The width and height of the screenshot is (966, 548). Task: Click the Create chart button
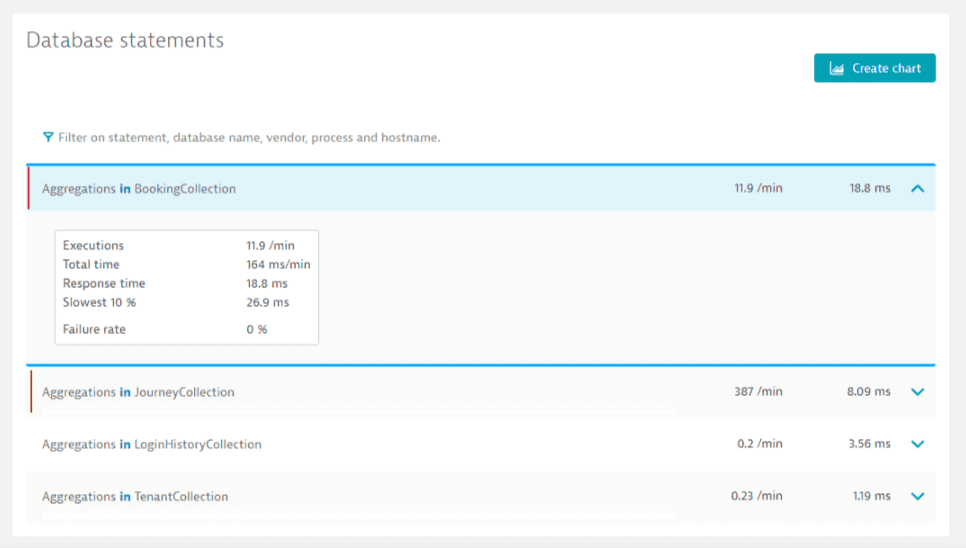[x=874, y=68]
